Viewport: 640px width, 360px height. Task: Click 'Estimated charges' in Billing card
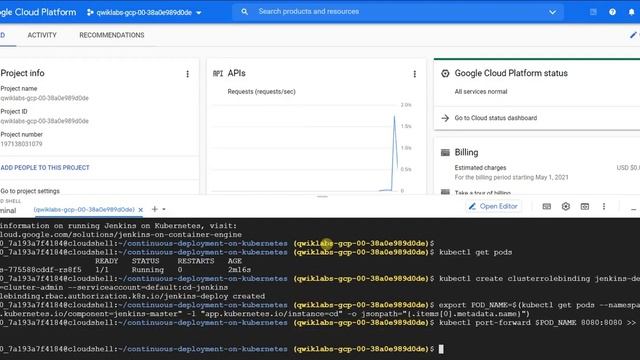(x=480, y=168)
